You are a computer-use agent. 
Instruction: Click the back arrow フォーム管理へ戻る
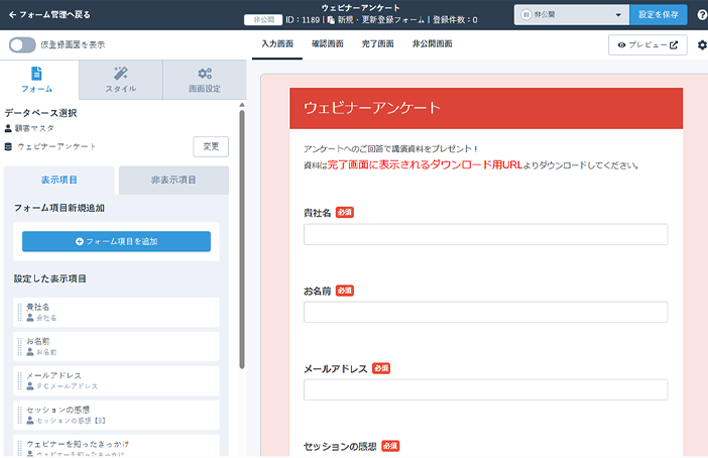click(49, 15)
